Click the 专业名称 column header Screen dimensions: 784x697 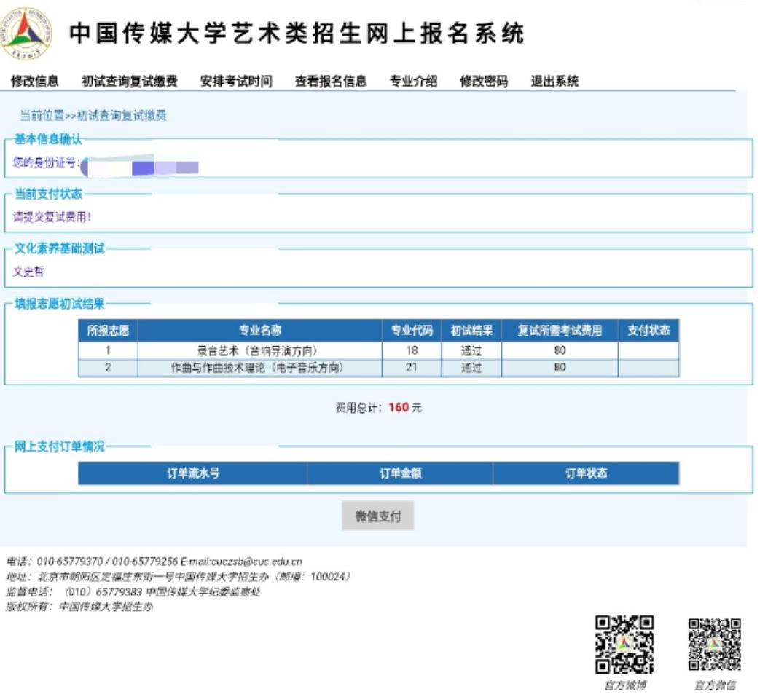(x=260, y=330)
